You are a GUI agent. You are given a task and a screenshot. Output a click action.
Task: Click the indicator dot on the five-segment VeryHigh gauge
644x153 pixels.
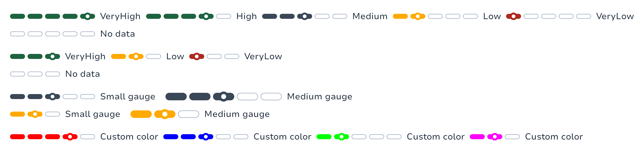click(x=88, y=16)
